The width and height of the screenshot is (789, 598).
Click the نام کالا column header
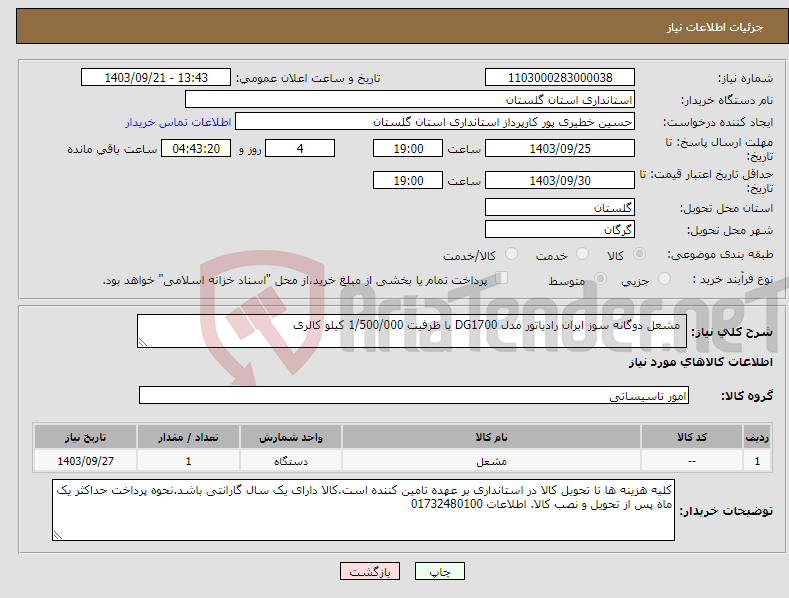(491, 437)
